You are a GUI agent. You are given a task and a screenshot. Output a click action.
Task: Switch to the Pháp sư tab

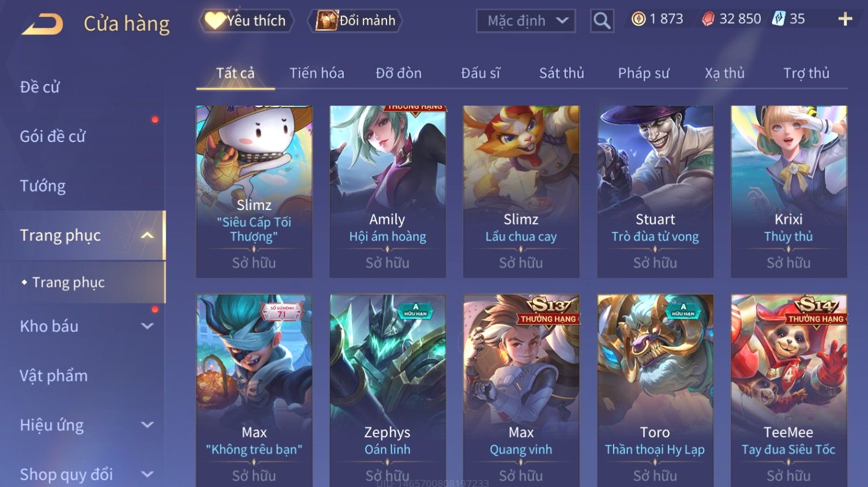click(644, 73)
